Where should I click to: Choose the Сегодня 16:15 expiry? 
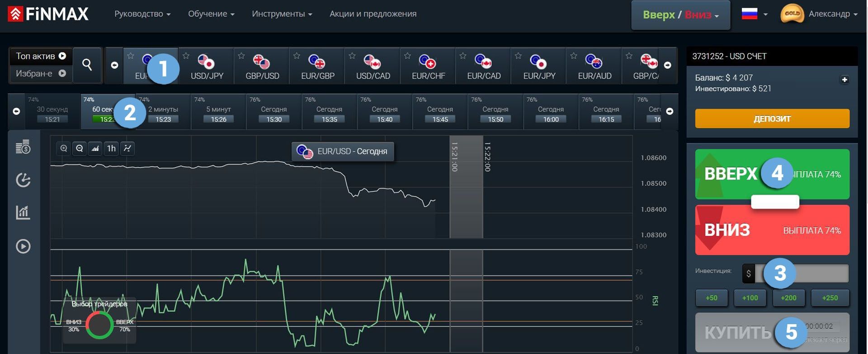click(606, 111)
